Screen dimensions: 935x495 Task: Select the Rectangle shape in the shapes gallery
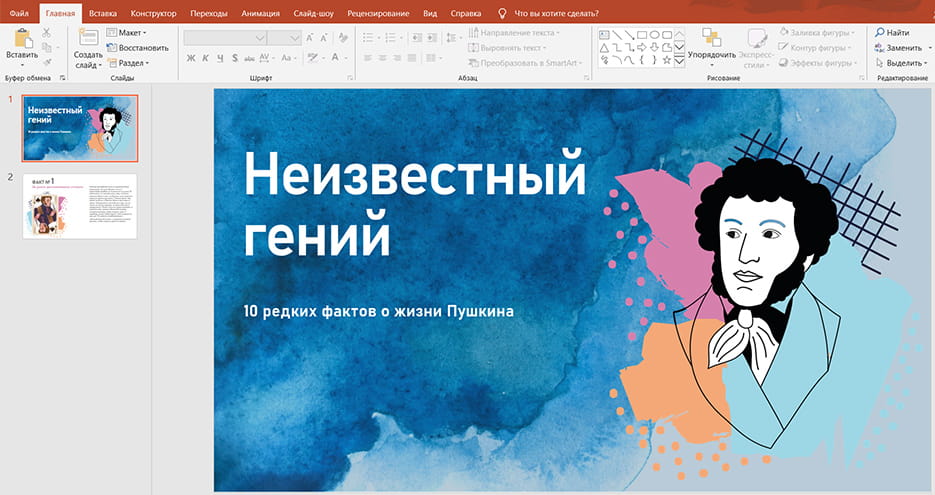(640, 34)
